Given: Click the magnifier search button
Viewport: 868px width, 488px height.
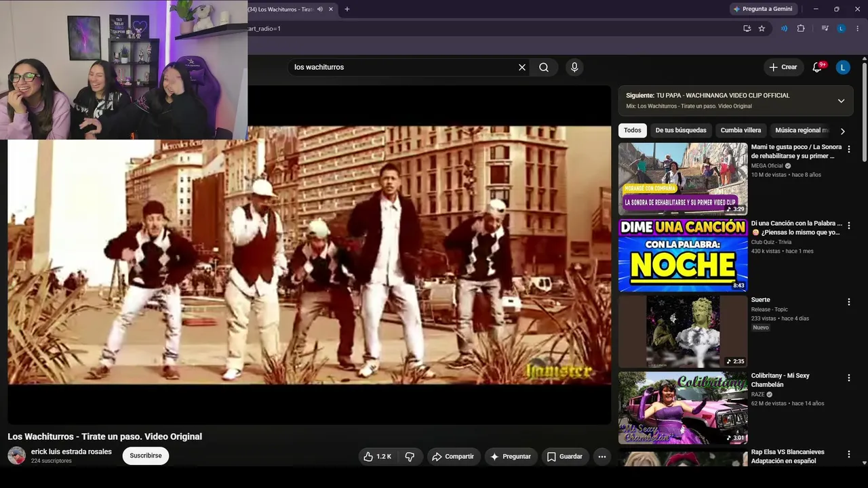Looking at the screenshot, I should pos(544,67).
